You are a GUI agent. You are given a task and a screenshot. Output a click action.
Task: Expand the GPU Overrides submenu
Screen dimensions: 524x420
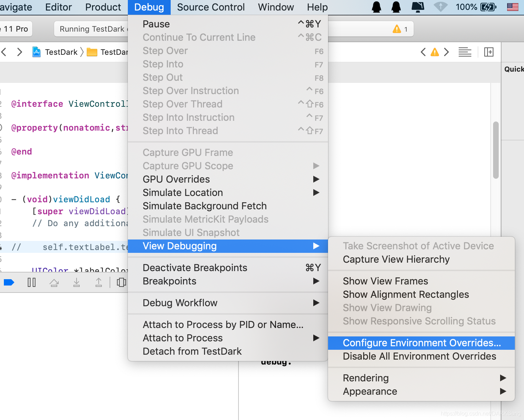click(228, 179)
